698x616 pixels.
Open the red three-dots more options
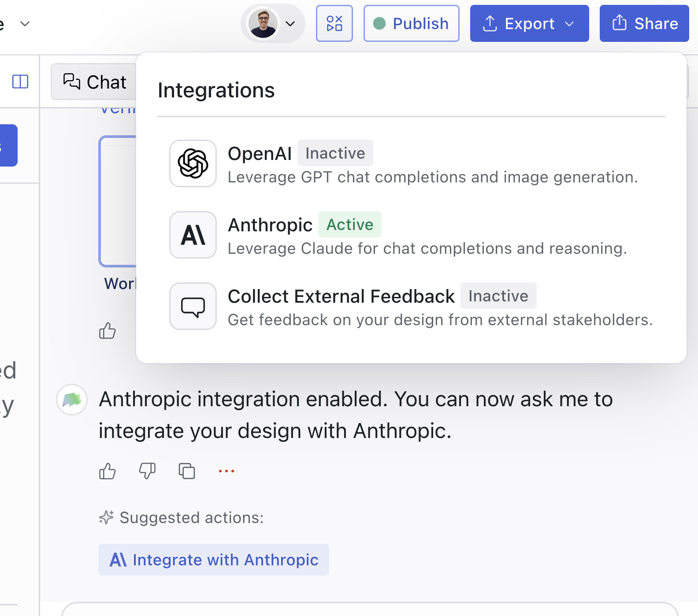[x=226, y=471]
